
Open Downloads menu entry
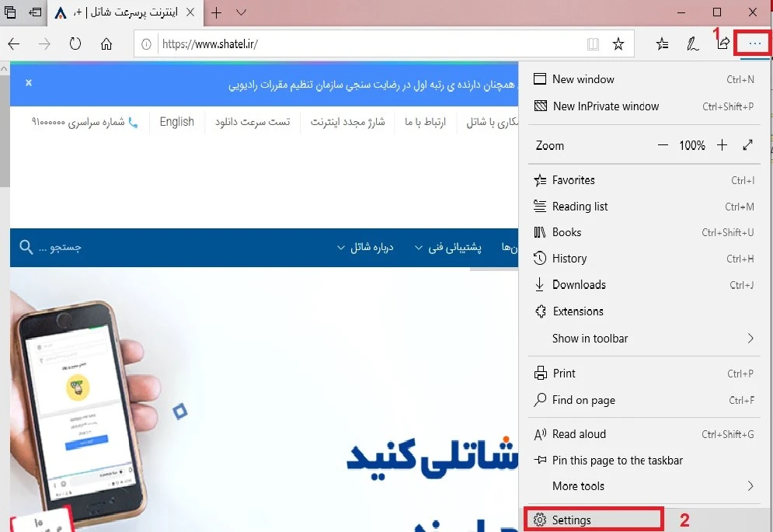click(x=644, y=284)
